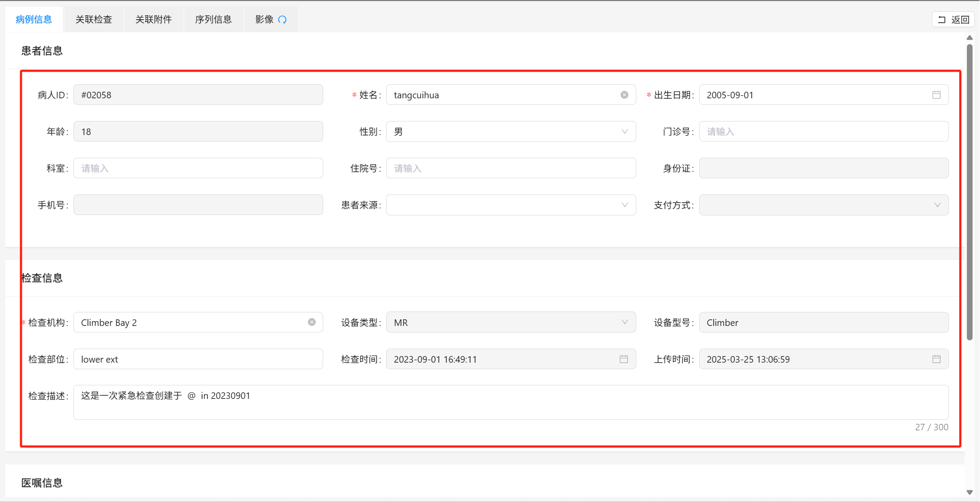
Task: Click the vertical scrollbar thumb
Action: tap(970, 192)
